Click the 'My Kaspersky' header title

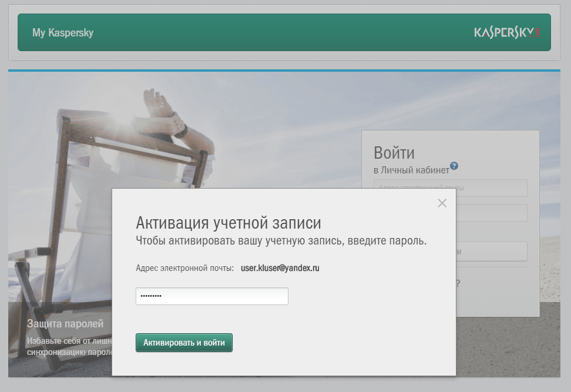click(63, 33)
